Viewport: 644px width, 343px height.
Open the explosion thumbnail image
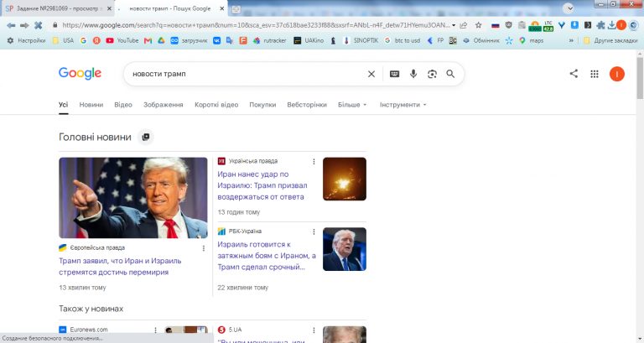(344, 179)
